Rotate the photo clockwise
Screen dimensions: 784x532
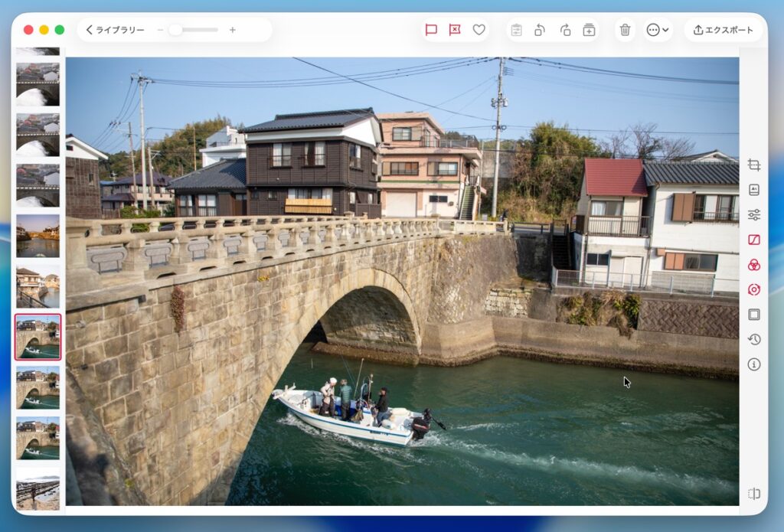click(x=565, y=30)
